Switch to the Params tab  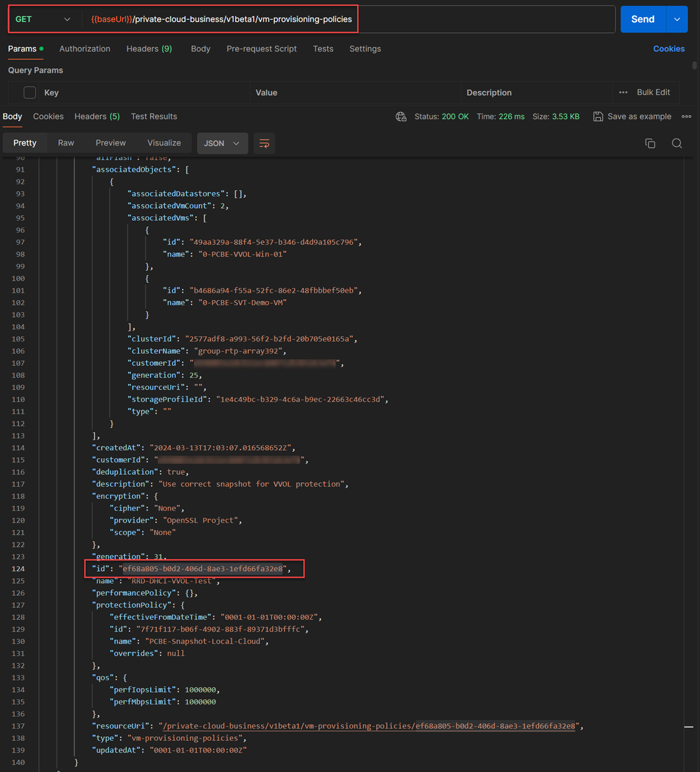click(25, 49)
